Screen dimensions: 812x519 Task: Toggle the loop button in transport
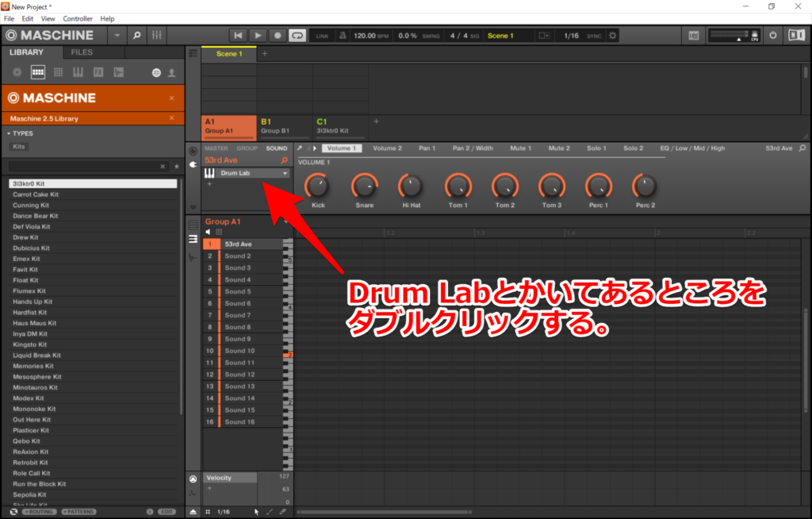coord(297,35)
